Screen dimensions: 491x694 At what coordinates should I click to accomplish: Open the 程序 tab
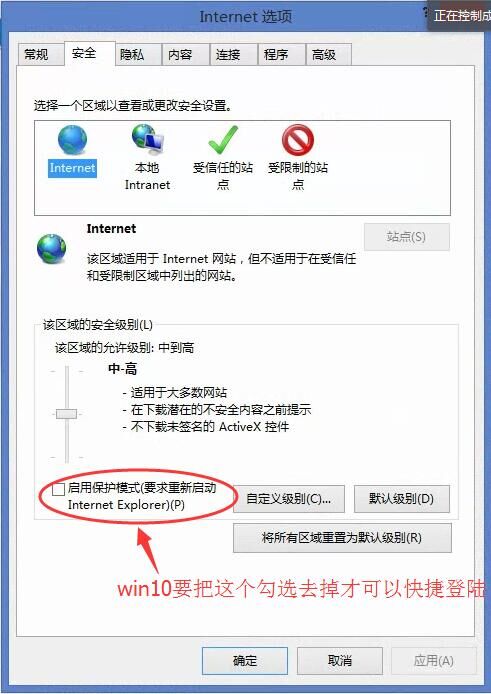click(276, 55)
